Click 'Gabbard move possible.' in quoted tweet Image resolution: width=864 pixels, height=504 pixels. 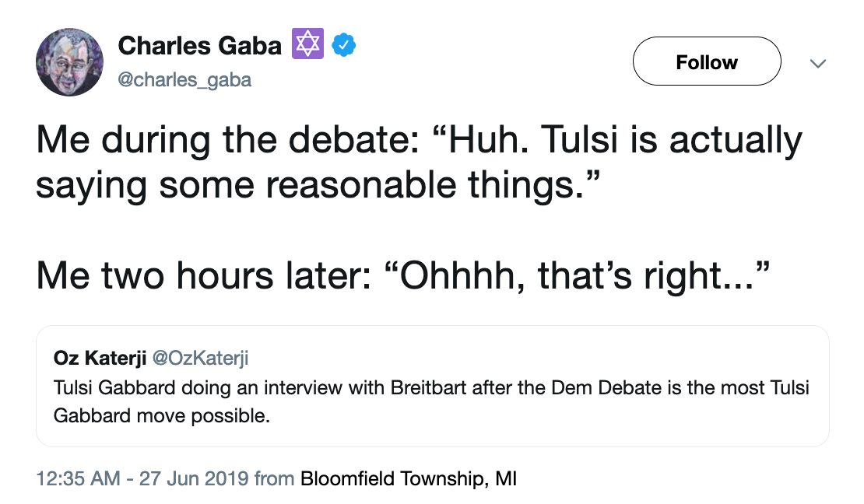point(161,416)
